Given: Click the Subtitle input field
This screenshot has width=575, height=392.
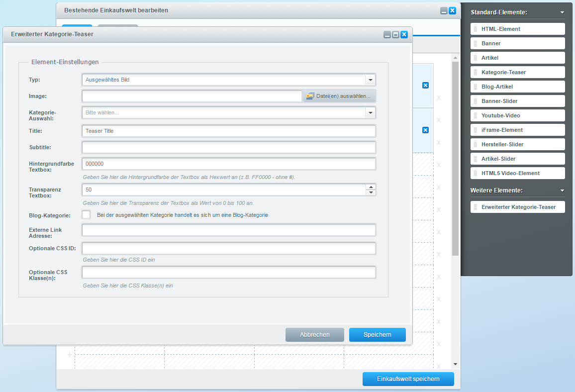Looking at the screenshot, I should (229, 147).
